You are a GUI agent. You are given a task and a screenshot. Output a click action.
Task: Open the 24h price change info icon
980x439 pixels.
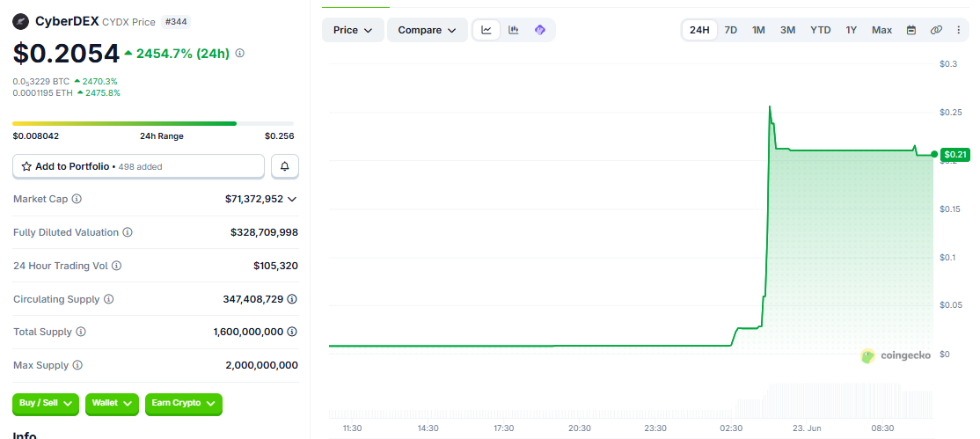239,53
